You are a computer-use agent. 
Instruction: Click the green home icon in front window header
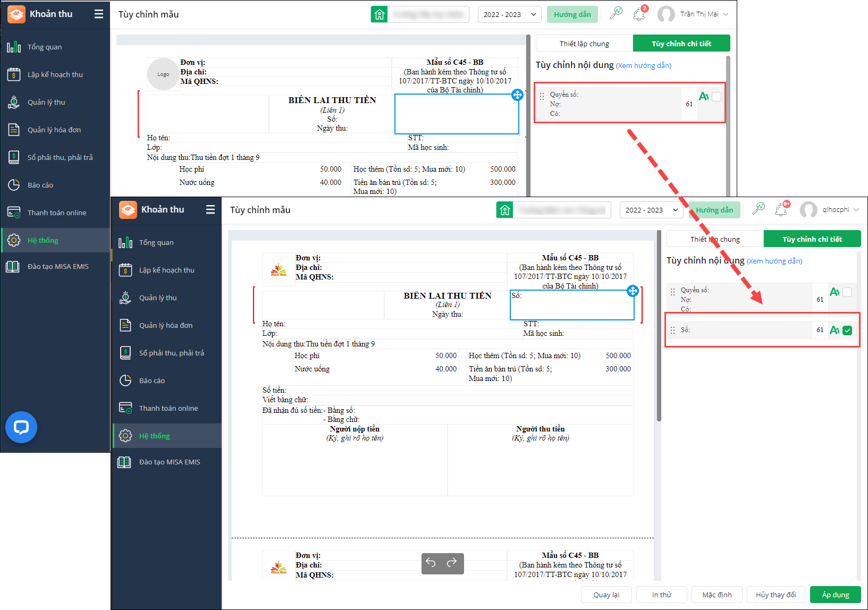tap(504, 210)
